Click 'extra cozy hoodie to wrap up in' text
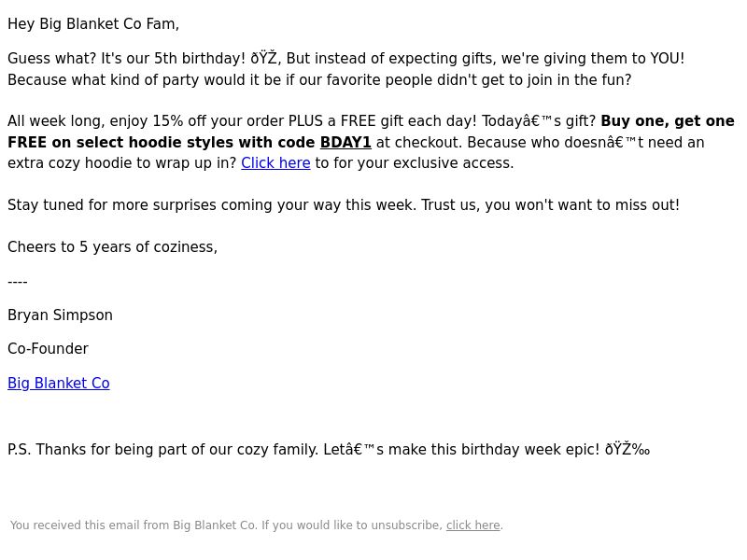The image size is (747, 560). [122, 162]
